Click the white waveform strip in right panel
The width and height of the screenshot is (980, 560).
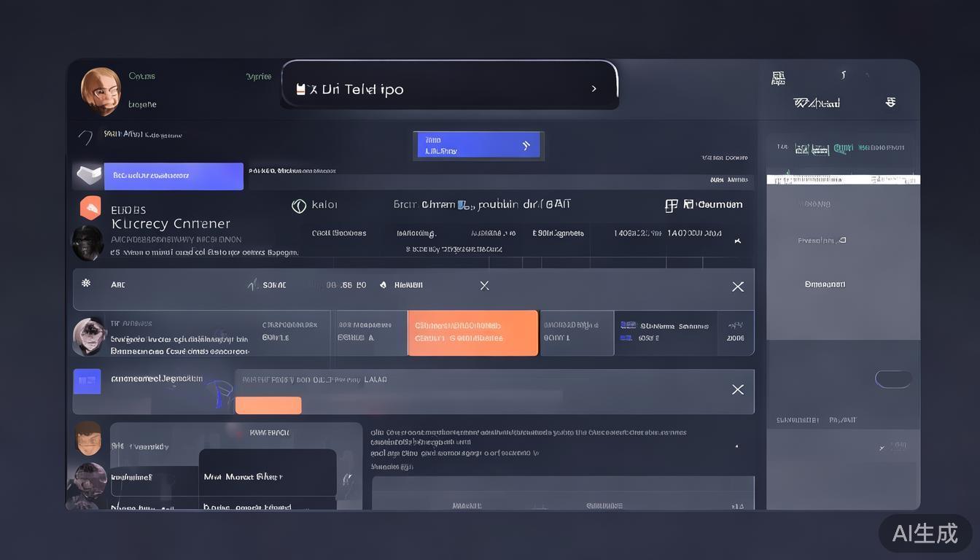(x=843, y=179)
